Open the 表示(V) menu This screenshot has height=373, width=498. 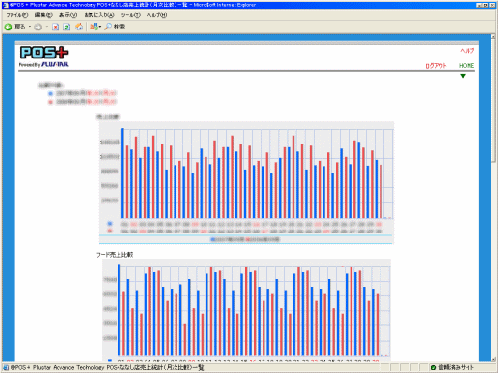coord(68,15)
